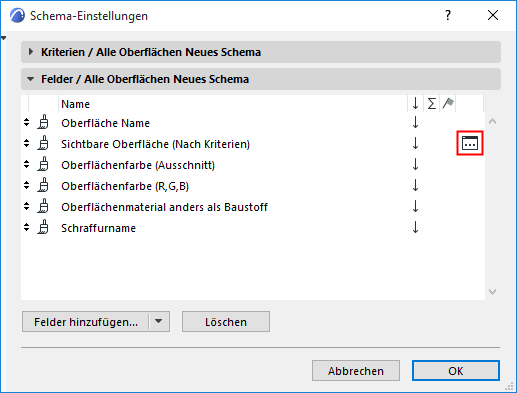Click the move handle of Oberflächenfarbe (R,G,B)

[27, 186]
